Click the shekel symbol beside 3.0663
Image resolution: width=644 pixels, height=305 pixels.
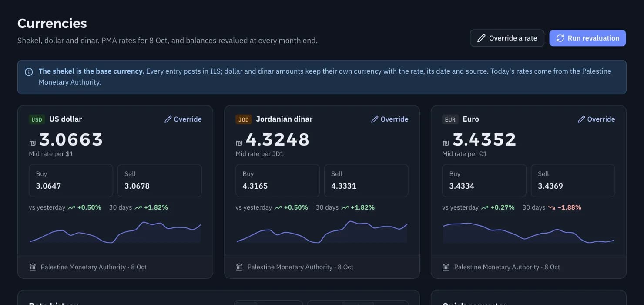[32, 143]
